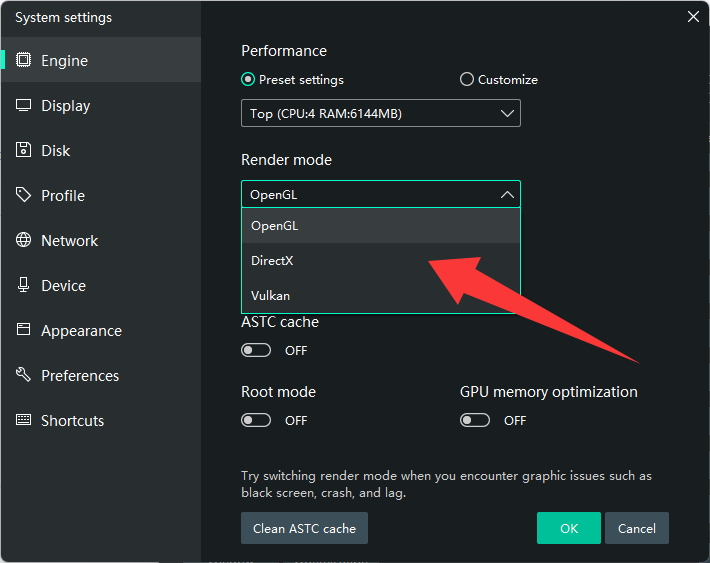
Task: Enable the ASTC cache toggle
Action: point(256,351)
